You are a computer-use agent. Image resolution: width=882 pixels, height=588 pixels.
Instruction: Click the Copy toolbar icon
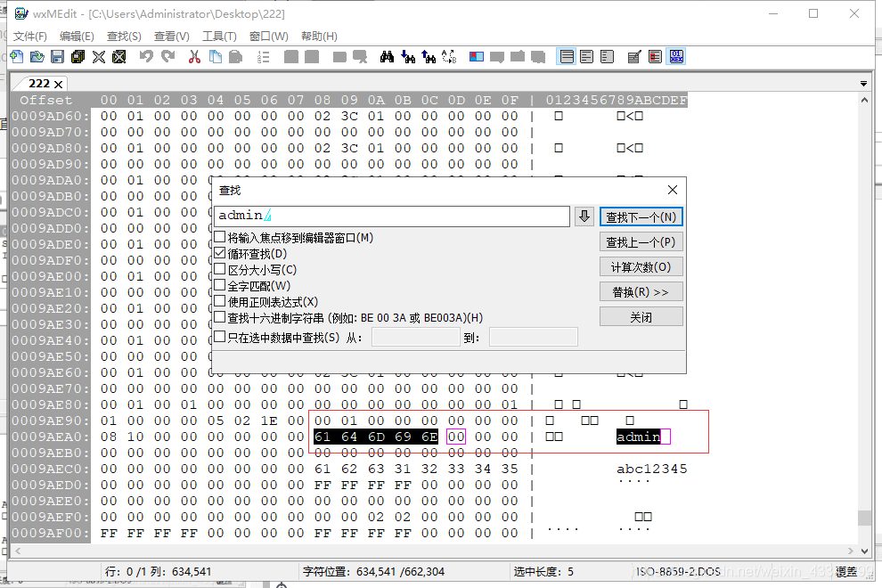(x=215, y=57)
